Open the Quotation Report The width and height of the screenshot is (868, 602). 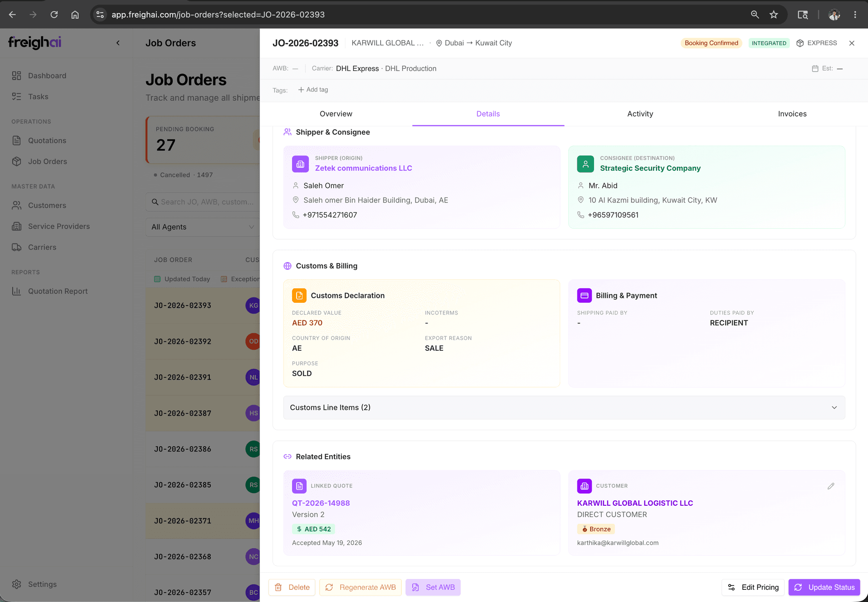coord(58,291)
